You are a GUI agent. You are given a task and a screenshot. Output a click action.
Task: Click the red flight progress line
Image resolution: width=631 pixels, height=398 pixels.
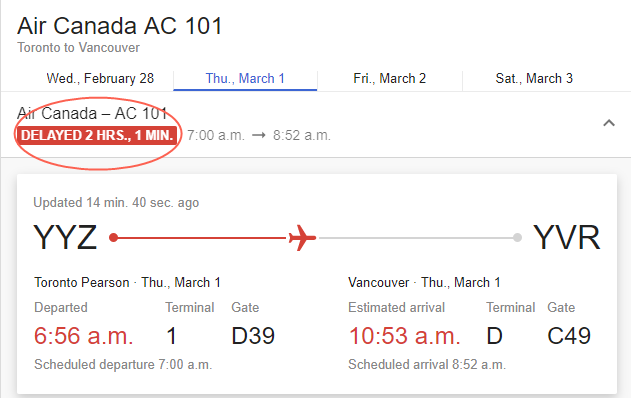click(x=201, y=238)
